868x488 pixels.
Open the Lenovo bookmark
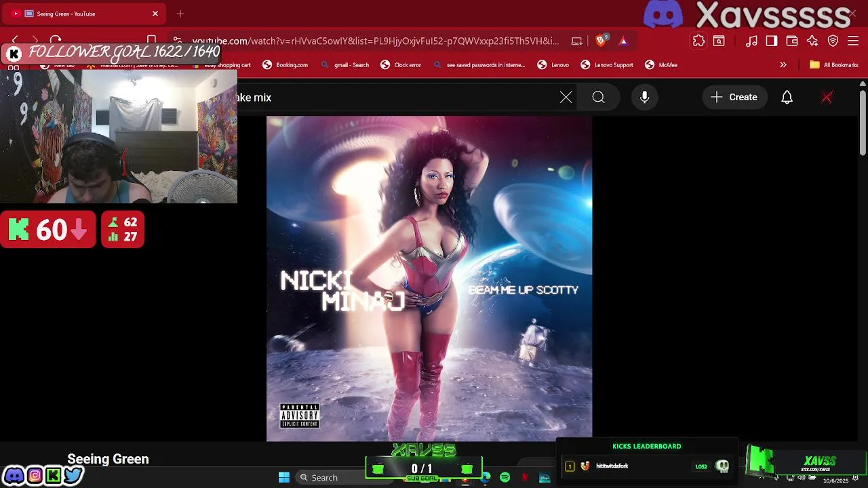point(553,65)
